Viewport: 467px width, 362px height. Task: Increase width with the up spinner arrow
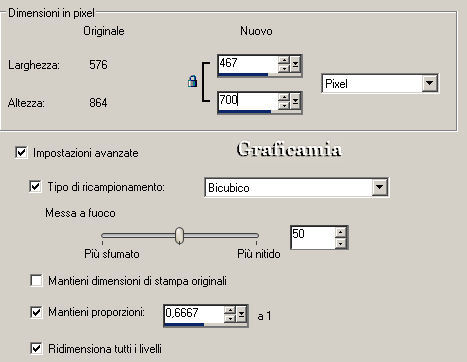(284, 60)
